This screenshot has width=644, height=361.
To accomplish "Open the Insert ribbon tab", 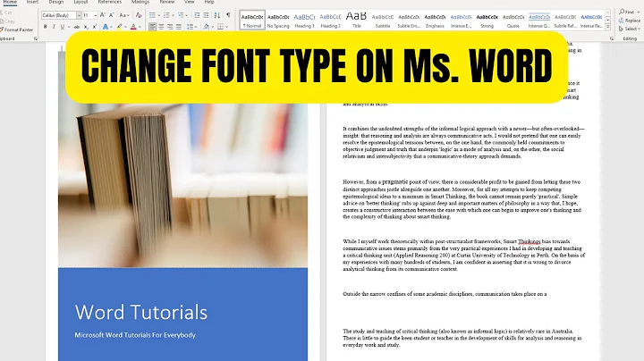I will point(32,2).
